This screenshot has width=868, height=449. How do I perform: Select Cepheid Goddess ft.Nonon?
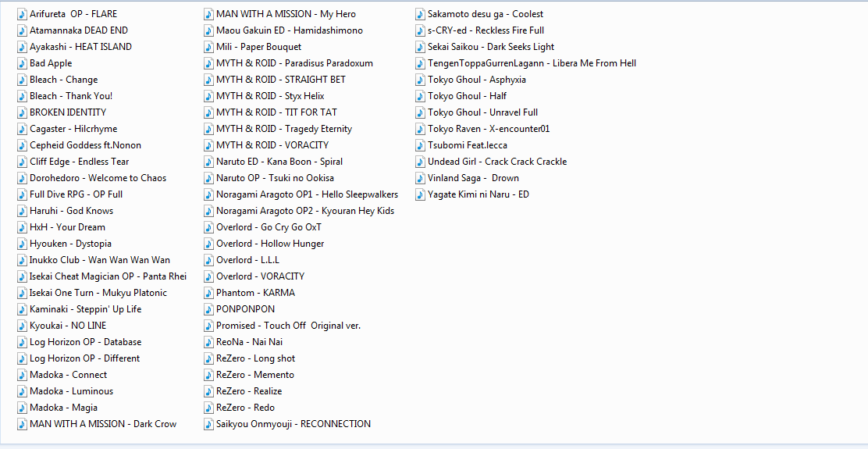pos(85,145)
